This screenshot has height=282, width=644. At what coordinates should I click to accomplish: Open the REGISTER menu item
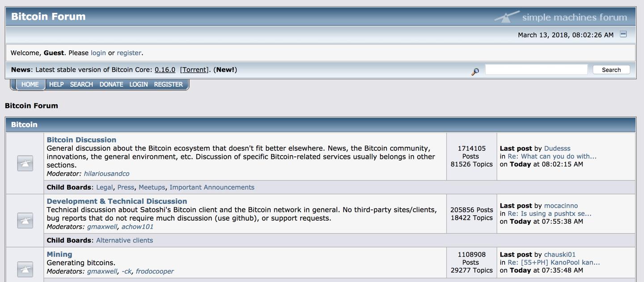(168, 84)
